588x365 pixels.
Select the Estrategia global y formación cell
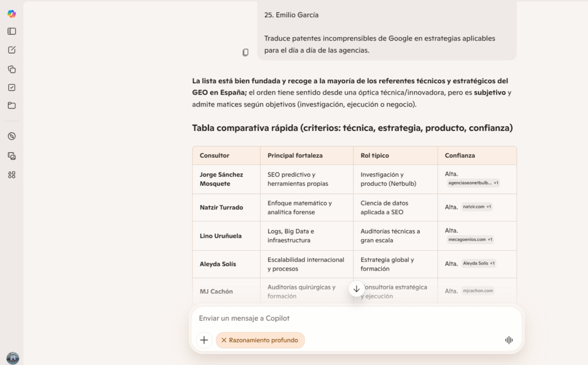tap(396, 264)
